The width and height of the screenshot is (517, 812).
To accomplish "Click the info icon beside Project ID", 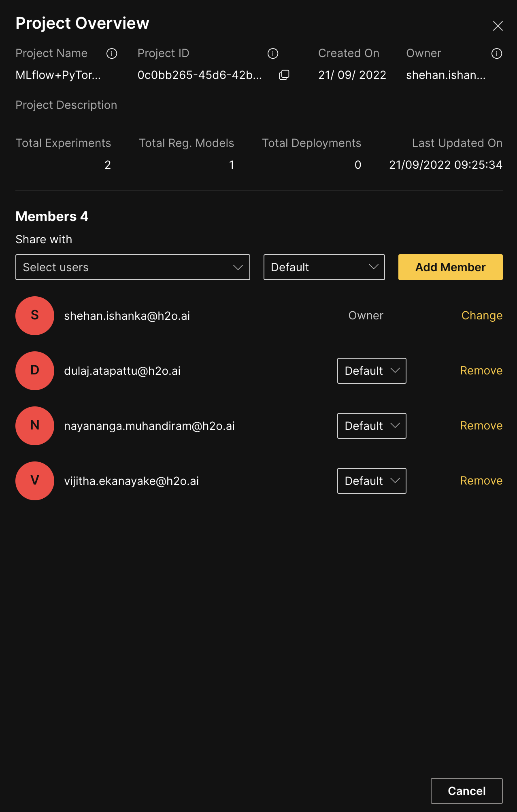I will tap(273, 53).
